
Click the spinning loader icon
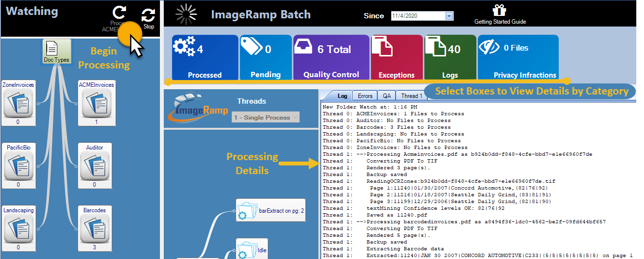[186, 14]
